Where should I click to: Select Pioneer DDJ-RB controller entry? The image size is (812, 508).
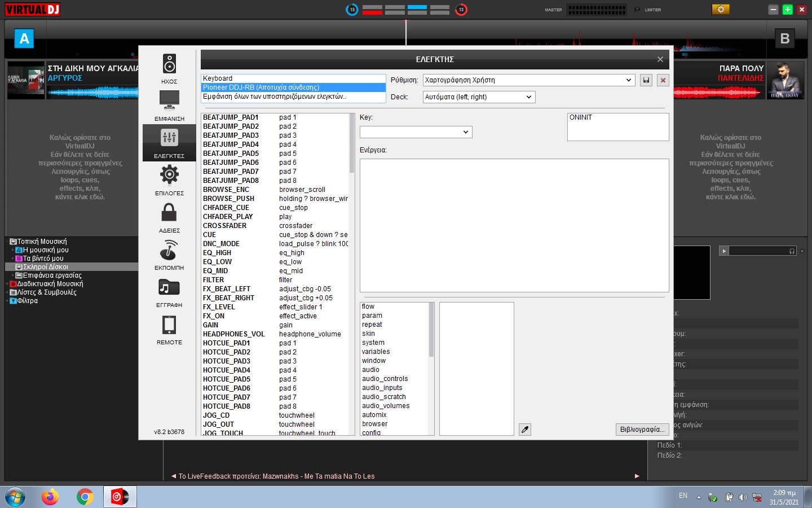293,87
